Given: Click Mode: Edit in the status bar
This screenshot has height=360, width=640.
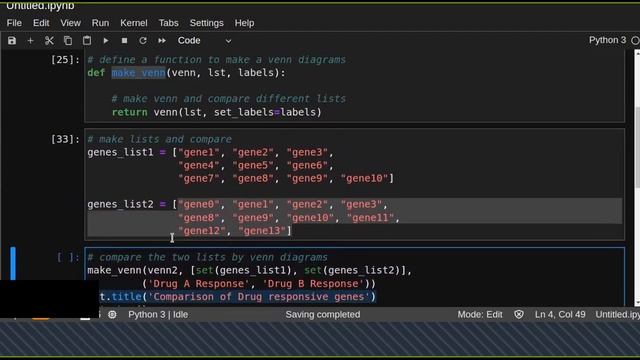Looking at the screenshot, I should (x=480, y=314).
